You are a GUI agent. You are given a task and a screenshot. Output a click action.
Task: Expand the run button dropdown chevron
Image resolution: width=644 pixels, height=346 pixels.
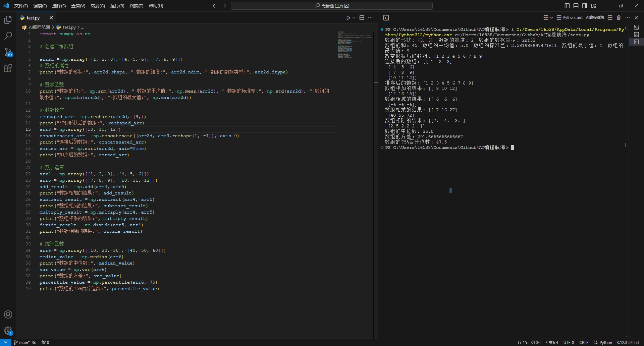(354, 18)
